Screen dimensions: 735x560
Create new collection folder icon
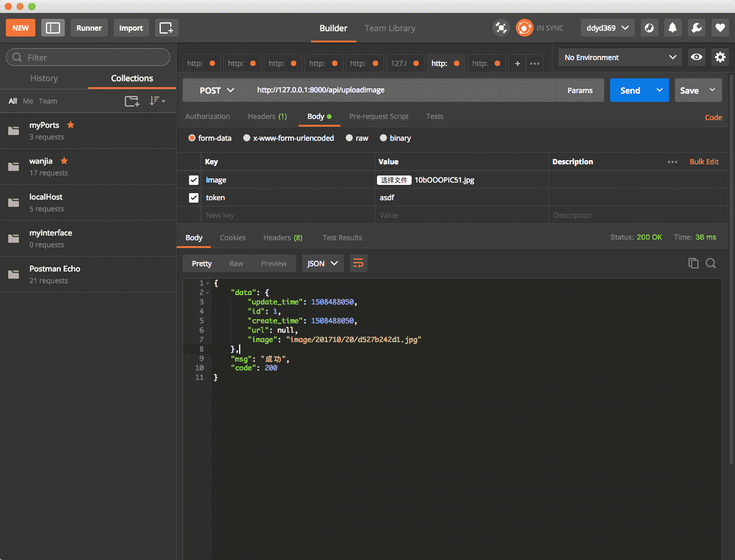tap(132, 101)
